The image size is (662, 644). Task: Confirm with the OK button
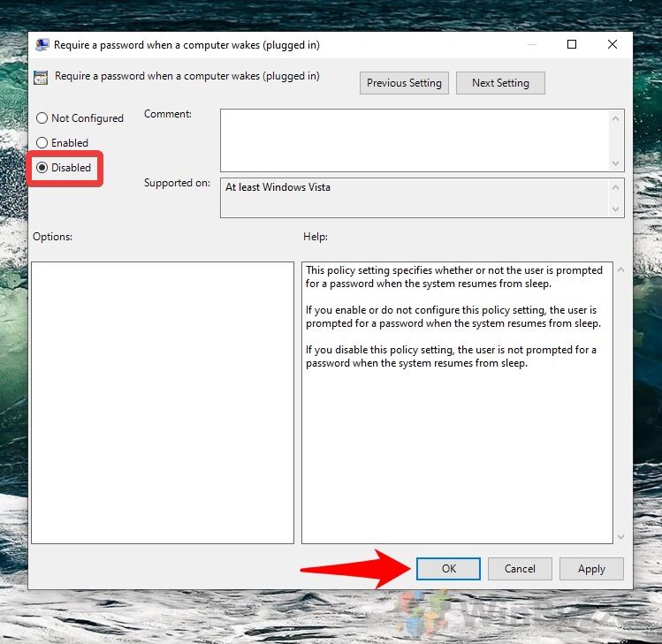coord(448,568)
